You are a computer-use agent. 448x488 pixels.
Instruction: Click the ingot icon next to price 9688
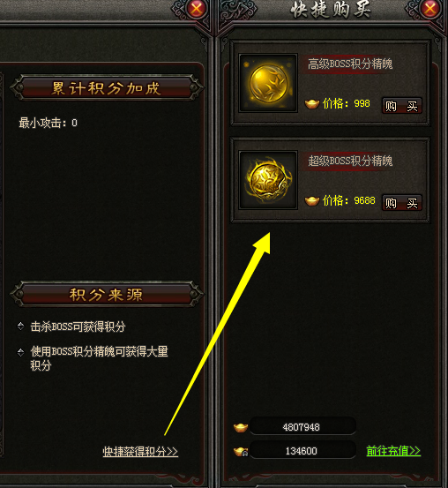point(311,200)
